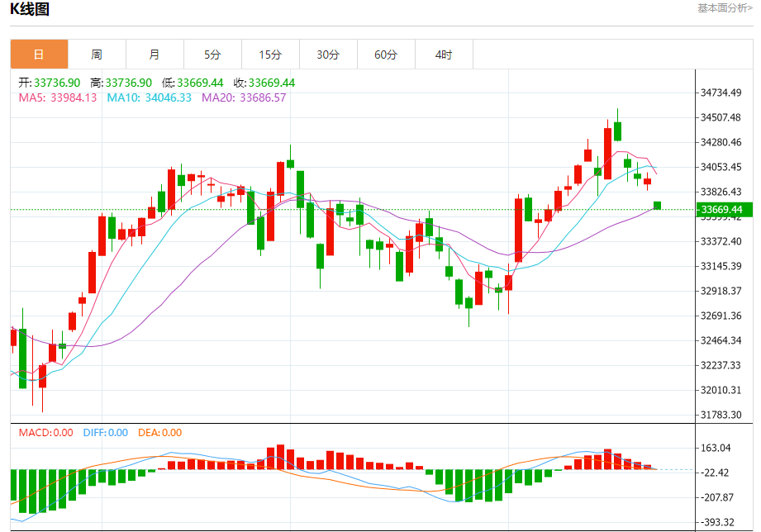
Task: Click the 低:33669.44 low price value
Action: point(193,83)
